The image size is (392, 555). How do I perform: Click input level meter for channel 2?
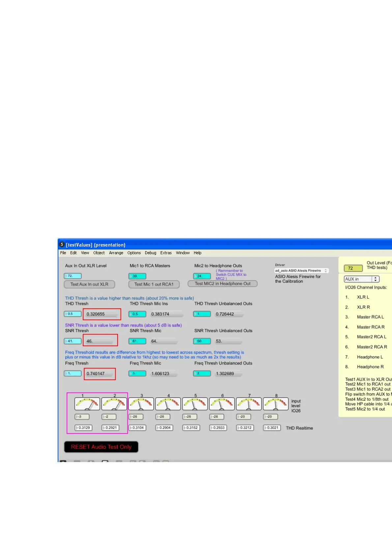[114, 404]
